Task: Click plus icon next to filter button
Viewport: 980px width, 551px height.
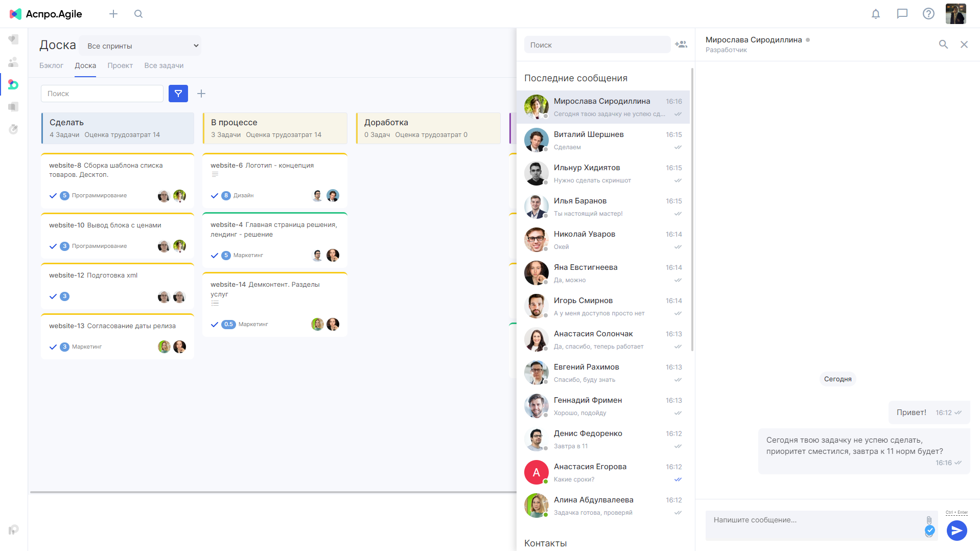Action: coord(201,94)
